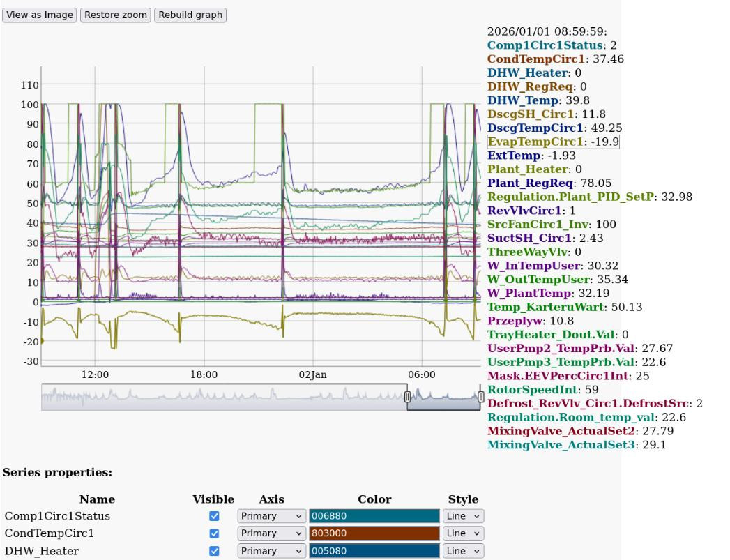Uncheck visibility for Comp1Circ1Status series

[x=214, y=517]
